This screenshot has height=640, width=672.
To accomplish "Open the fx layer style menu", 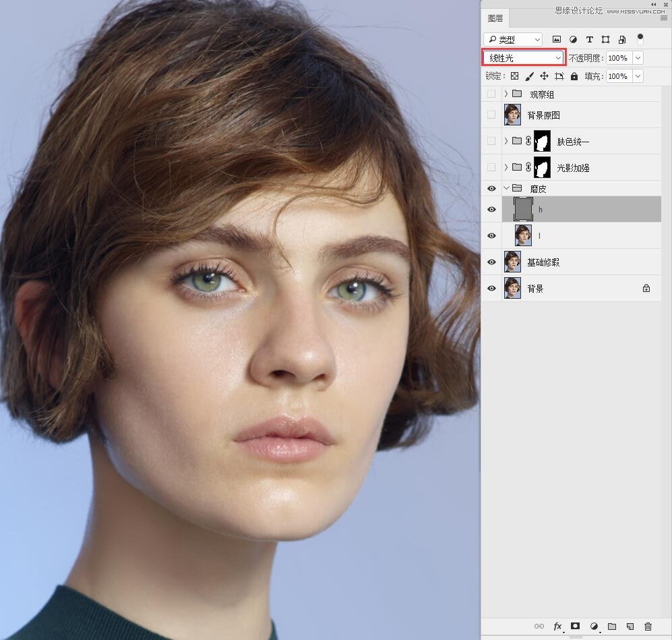I will pyautogui.click(x=558, y=627).
